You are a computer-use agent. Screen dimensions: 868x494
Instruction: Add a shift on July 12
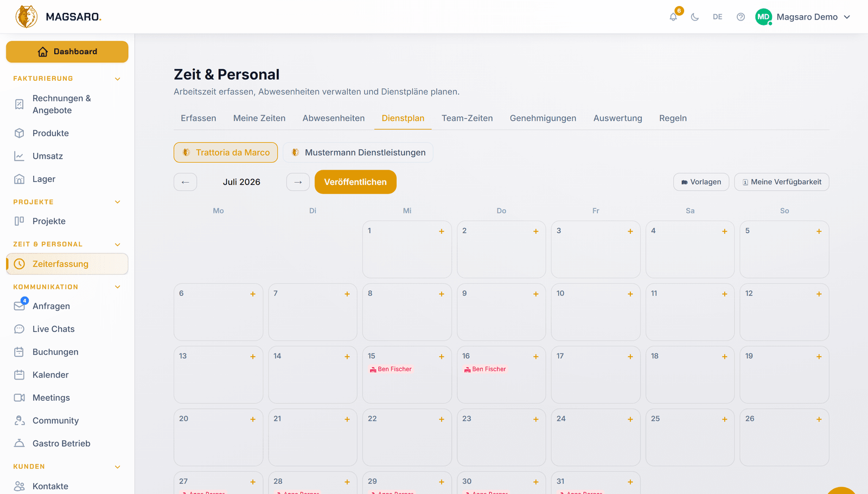pos(819,294)
